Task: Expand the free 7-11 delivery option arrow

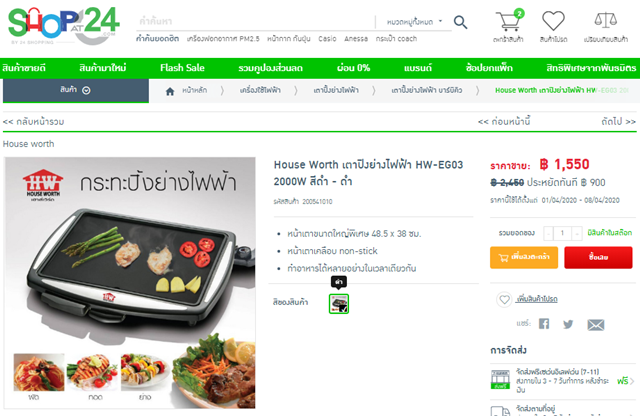Action: [x=631, y=381]
